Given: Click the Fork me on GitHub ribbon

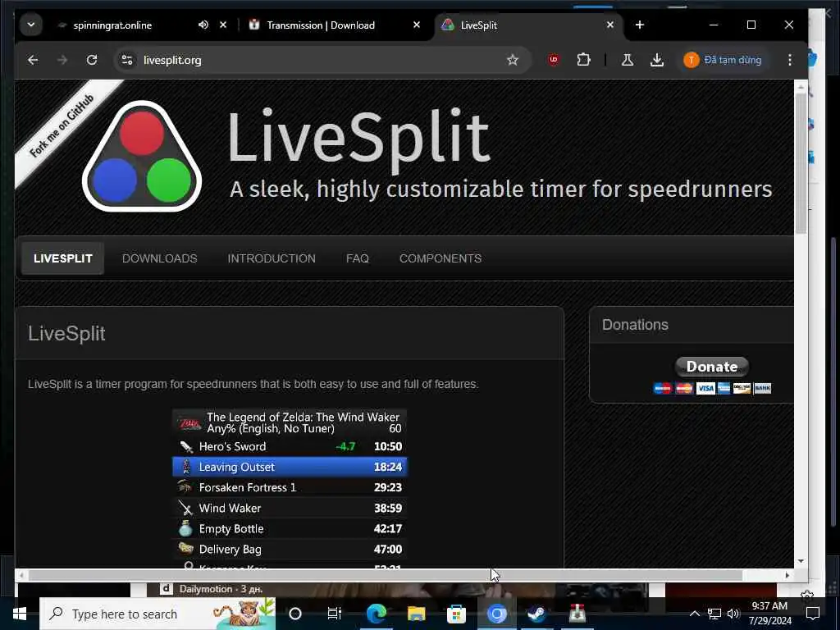Looking at the screenshot, I should click(x=61, y=127).
